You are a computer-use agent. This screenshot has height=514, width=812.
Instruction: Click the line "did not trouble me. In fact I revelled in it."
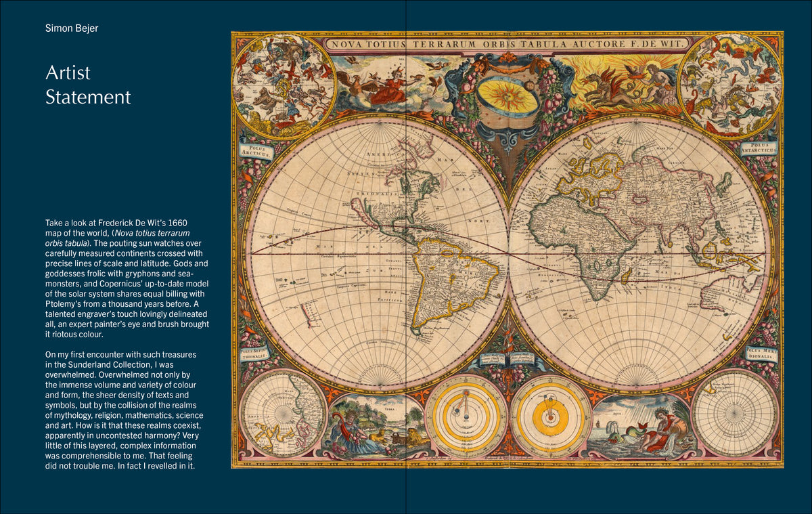point(120,466)
